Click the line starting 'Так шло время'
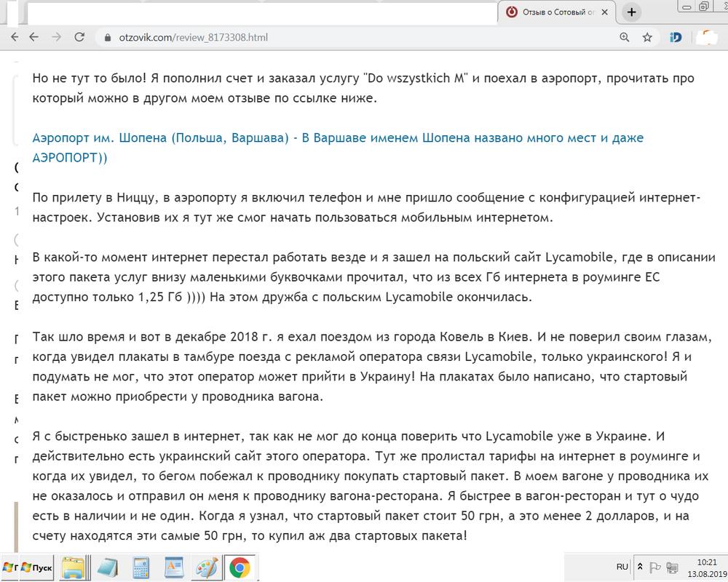Image resolution: width=728 pixels, height=582 pixels. click(x=372, y=337)
